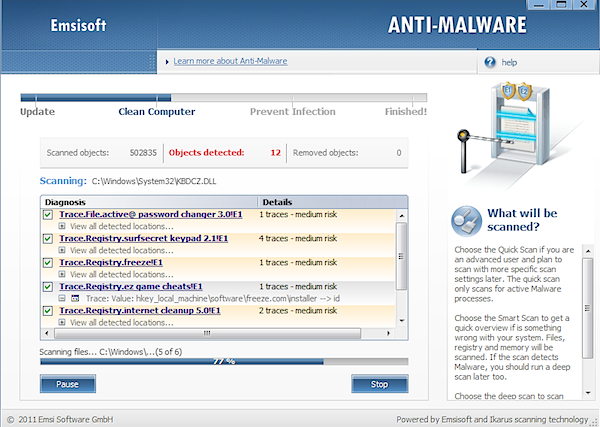
Task: Click the Scanned objects value 502835
Action: [x=143, y=153]
